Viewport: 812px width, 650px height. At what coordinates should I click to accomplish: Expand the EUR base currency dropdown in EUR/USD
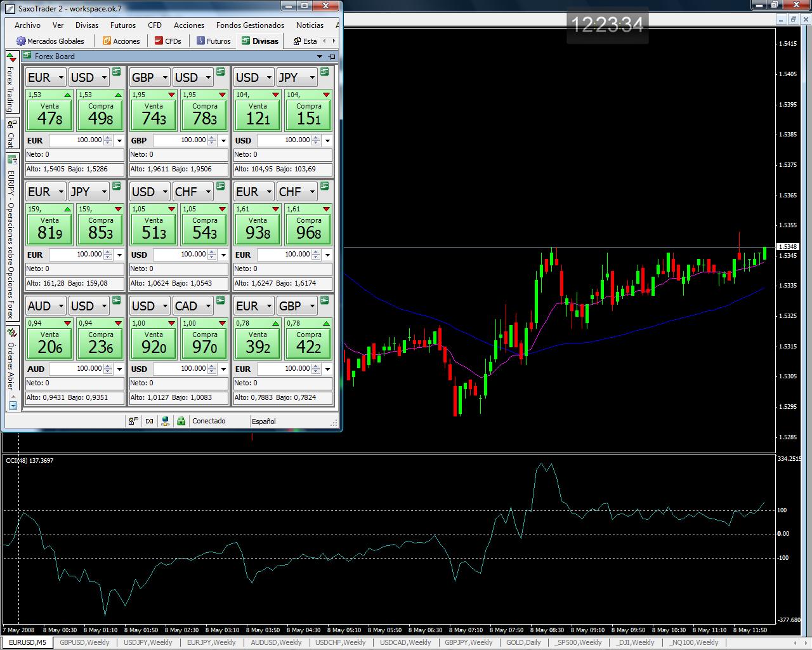point(61,77)
